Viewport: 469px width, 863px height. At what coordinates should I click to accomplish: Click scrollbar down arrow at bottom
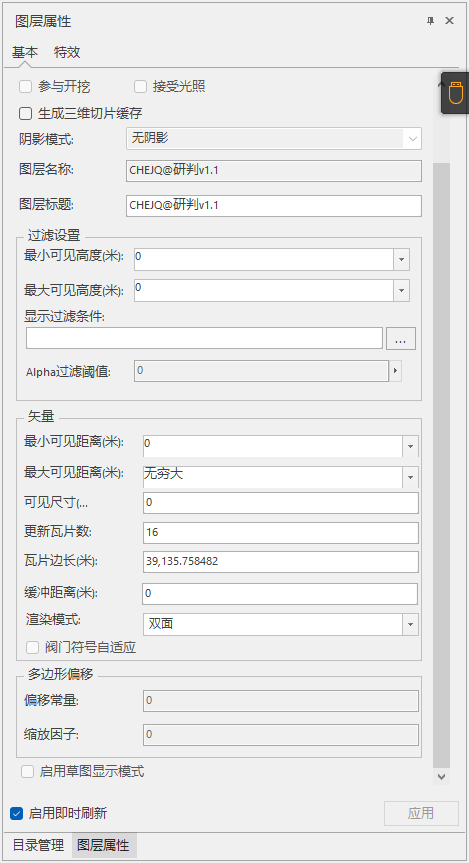[441, 777]
